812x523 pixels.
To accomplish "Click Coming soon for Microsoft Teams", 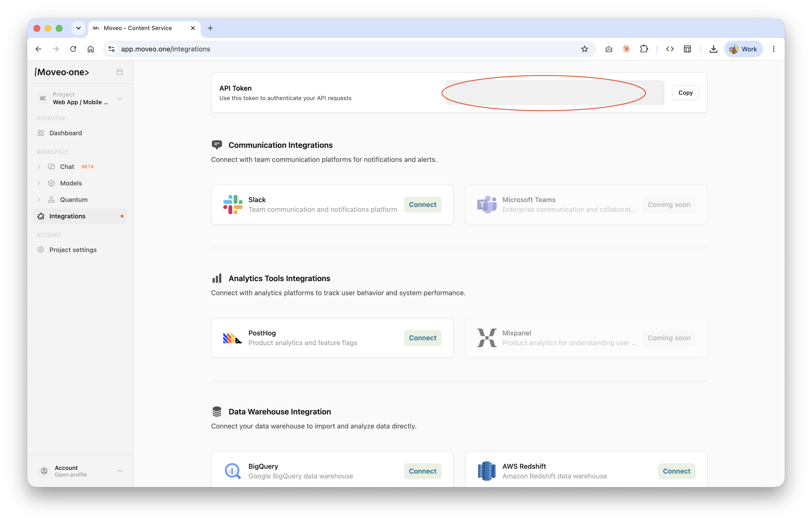I will (x=669, y=205).
